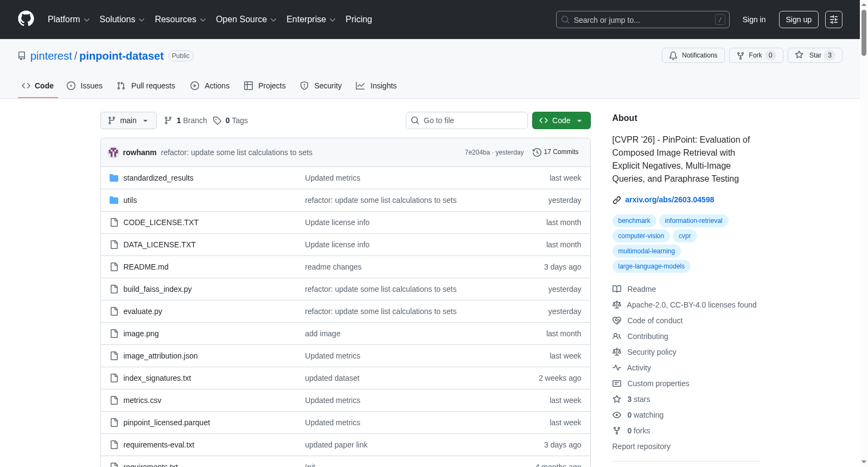The image size is (868, 467).
Task: Click the standardized_results folder icon
Action: [x=114, y=178]
